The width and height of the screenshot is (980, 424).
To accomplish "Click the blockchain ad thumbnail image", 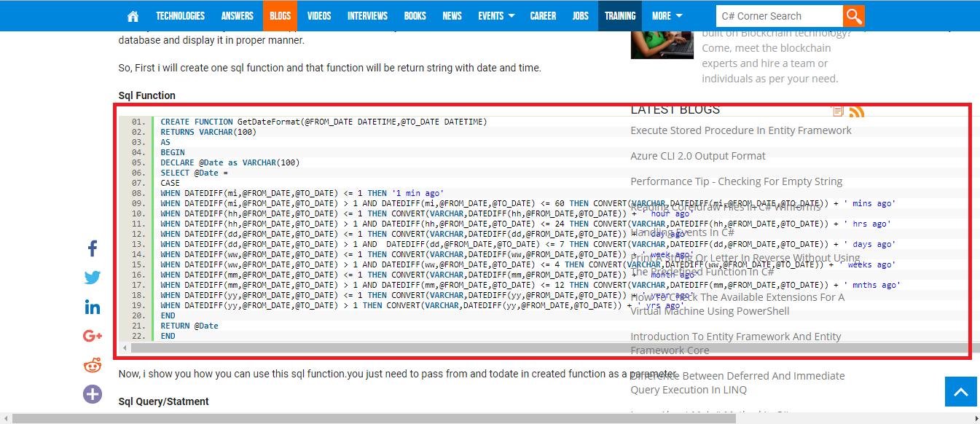I will (662, 45).
